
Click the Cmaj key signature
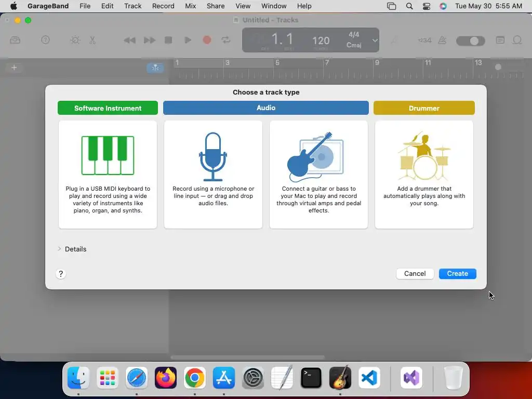(353, 45)
